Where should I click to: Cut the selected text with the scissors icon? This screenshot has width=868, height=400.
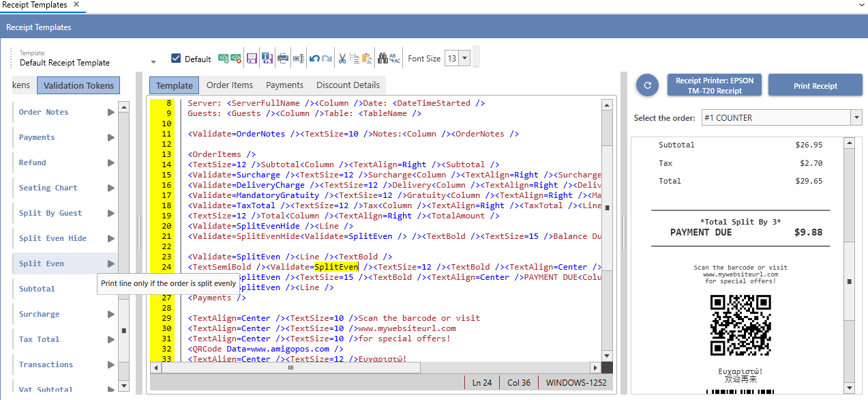click(343, 59)
